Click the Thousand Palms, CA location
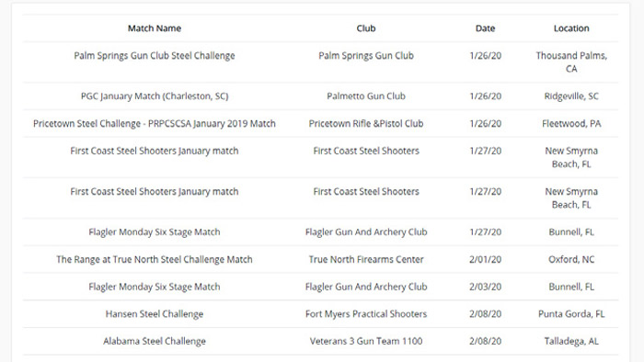 click(571, 62)
